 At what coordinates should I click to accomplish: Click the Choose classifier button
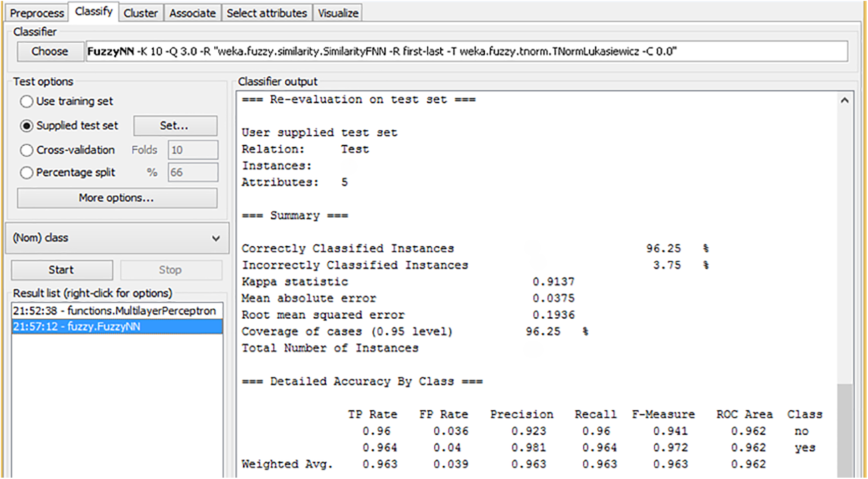tap(50, 51)
